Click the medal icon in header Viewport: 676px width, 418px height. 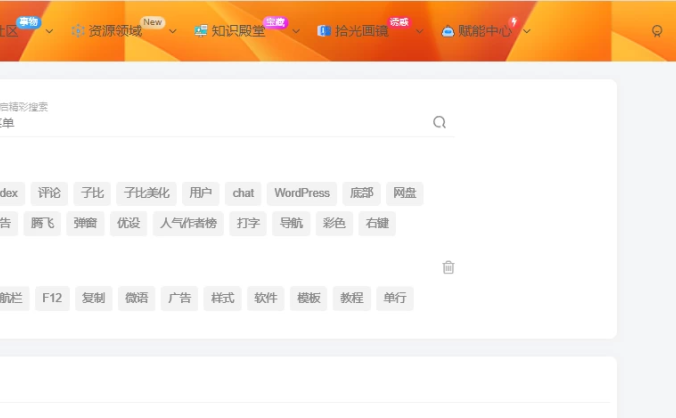pyautogui.click(x=657, y=31)
